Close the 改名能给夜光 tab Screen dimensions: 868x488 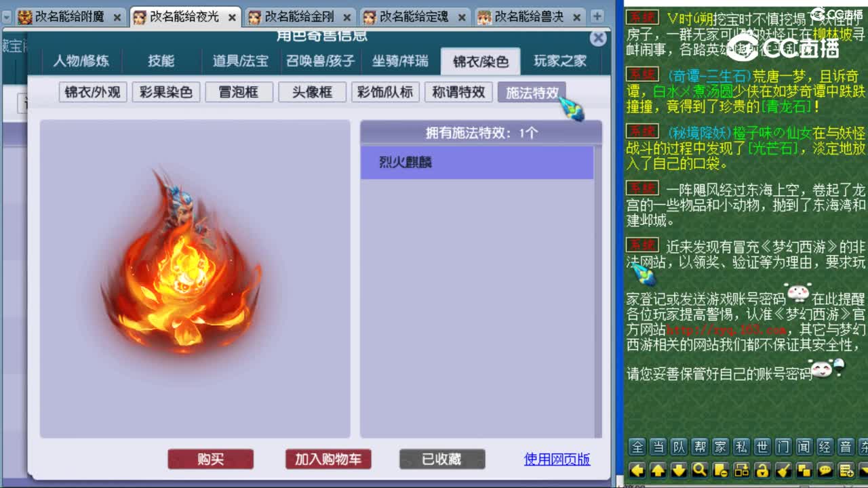pos(232,18)
